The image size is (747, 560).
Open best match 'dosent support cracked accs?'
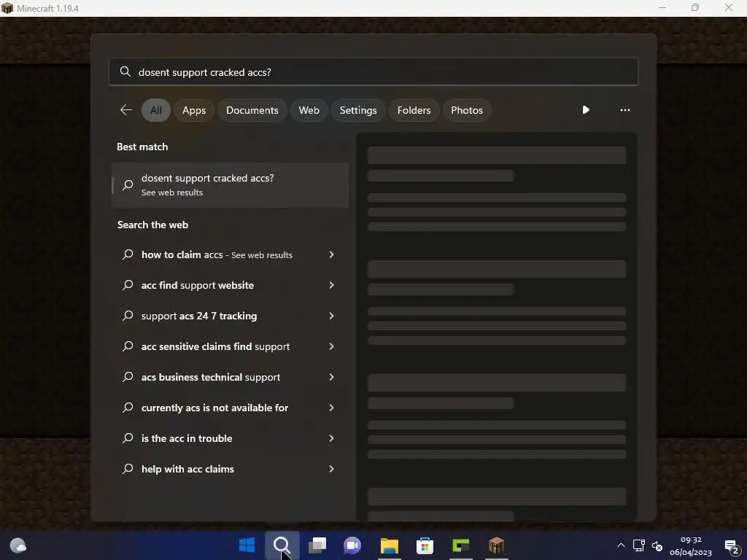coord(231,184)
